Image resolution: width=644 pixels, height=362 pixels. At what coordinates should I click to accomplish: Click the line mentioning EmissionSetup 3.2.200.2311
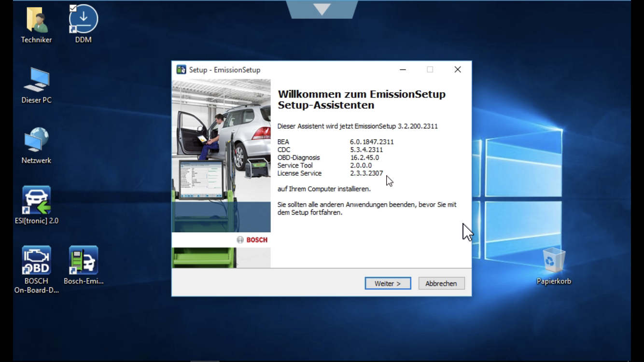(x=358, y=126)
